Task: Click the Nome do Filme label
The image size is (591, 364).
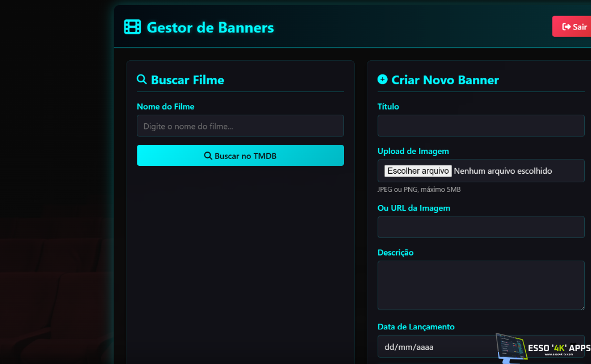Action: tap(165, 107)
